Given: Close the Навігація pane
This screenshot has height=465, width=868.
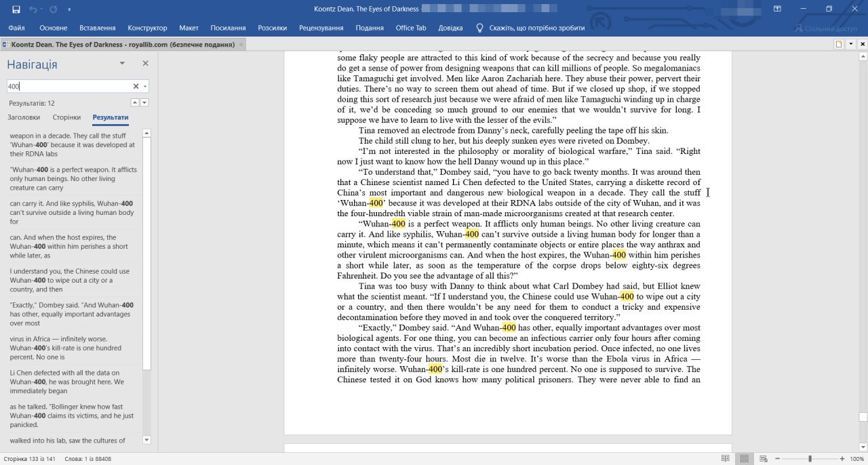Looking at the screenshot, I should 145,63.
